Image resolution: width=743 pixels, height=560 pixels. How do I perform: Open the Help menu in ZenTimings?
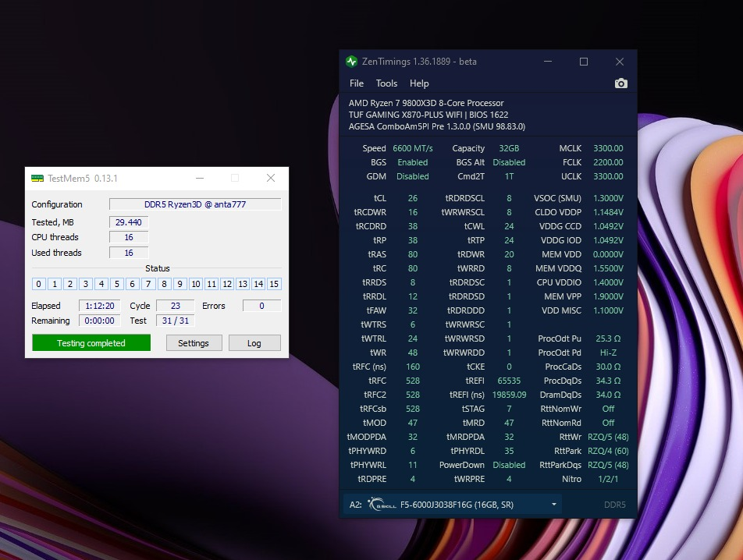(419, 83)
